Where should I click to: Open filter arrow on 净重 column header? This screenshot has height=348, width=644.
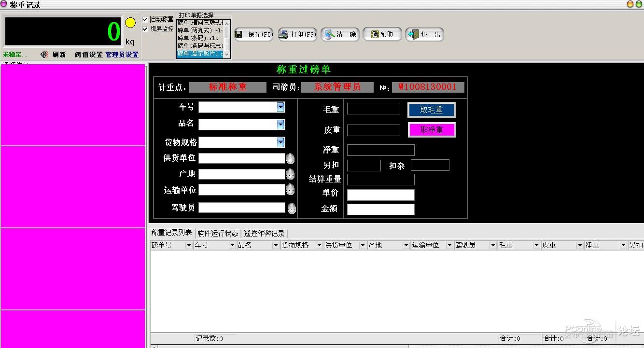click(623, 245)
